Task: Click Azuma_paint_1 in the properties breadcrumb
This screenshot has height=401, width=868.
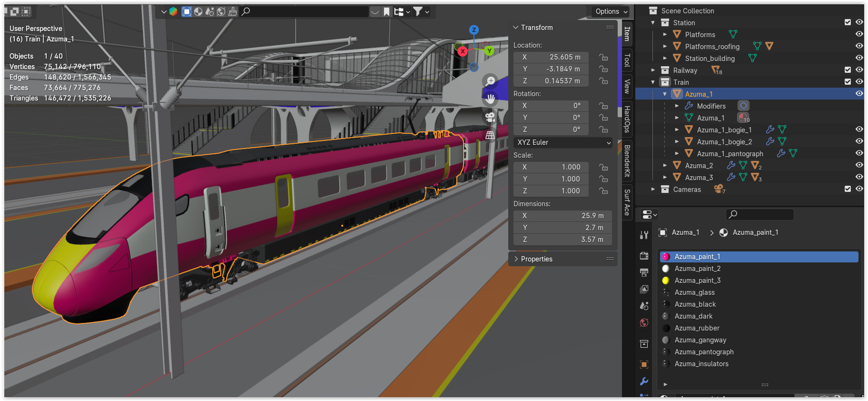Action: [755, 232]
